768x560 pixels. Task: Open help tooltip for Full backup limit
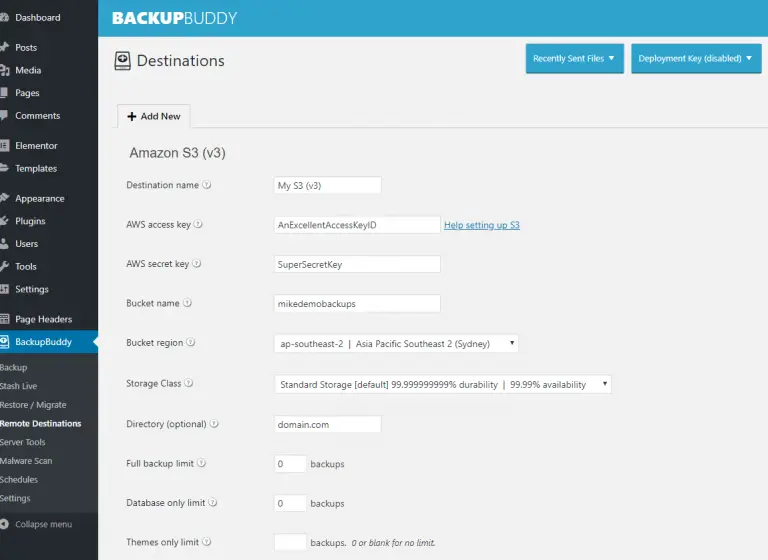201,463
